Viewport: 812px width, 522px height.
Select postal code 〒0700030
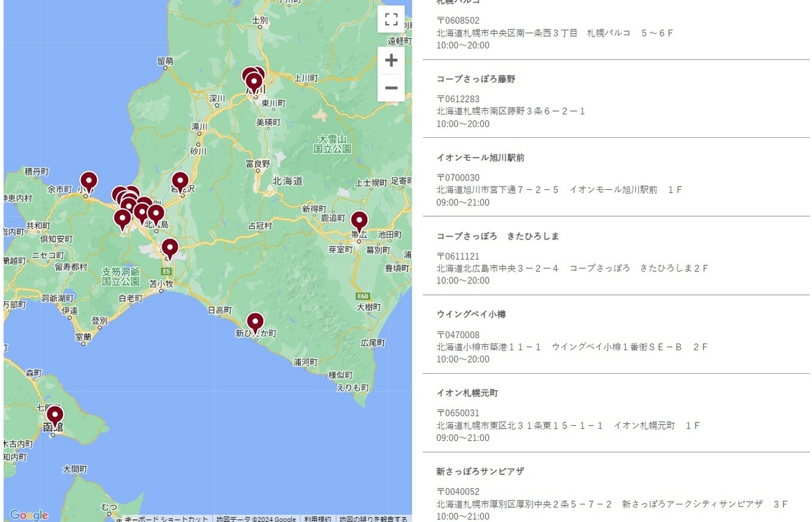click(x=458, y=178)
